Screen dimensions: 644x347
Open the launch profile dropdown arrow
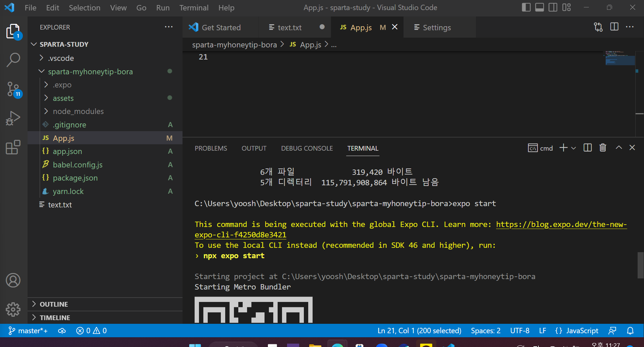(573, 148)
